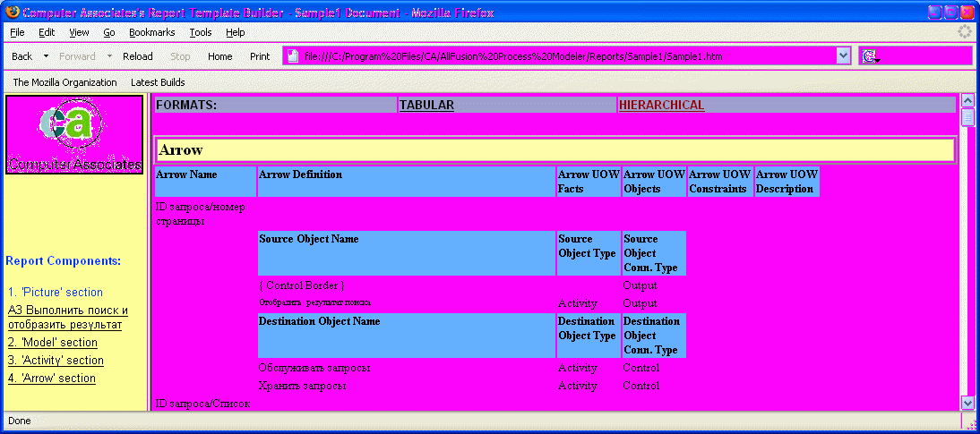Click the Report Components heading
Screen dimensions: 980x434
(x=63, y=260)
